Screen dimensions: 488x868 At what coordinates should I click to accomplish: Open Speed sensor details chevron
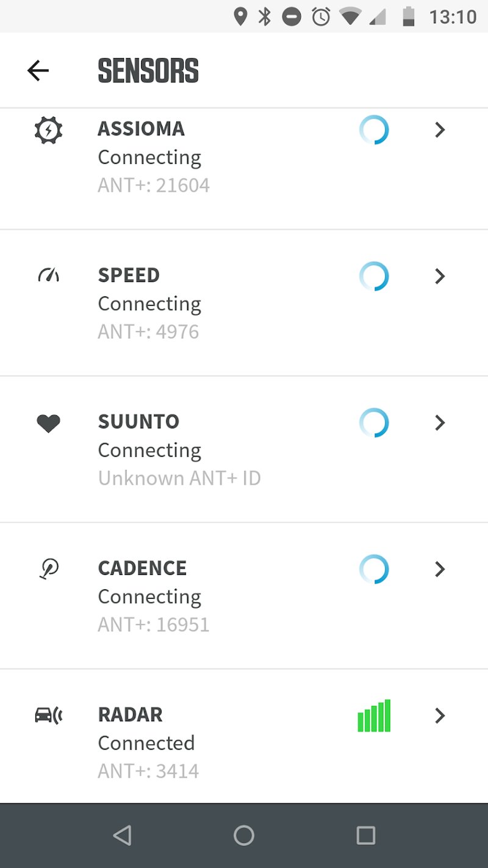click(x=439, y=277)
